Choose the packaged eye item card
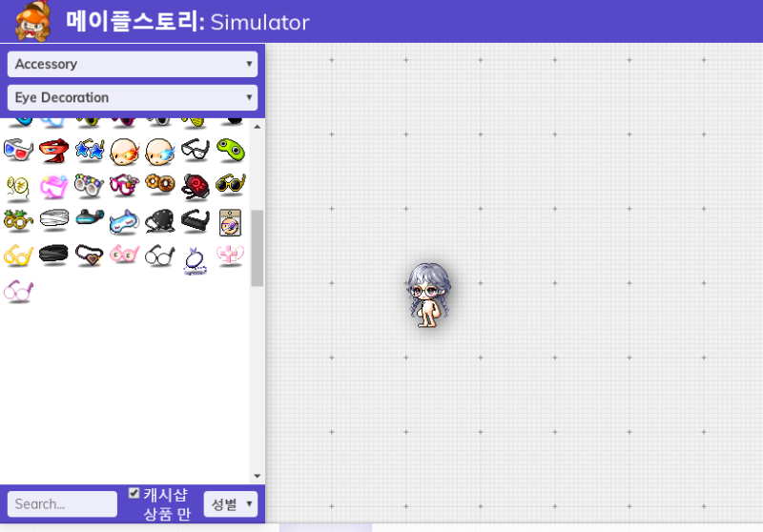This screenshot has height=532, width=763. (x=230, y=223)
